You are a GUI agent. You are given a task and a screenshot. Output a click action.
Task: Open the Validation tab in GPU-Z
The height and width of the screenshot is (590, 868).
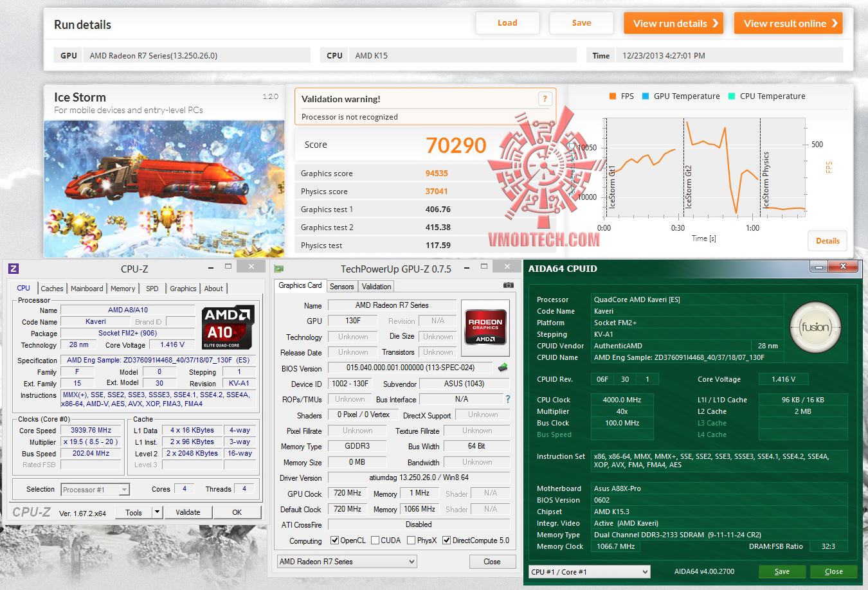point(376,287)
